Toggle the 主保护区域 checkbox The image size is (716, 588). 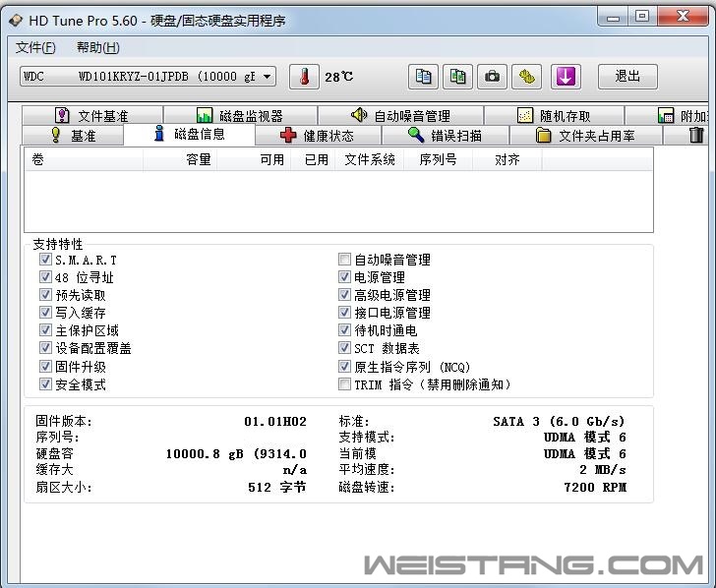45,329
